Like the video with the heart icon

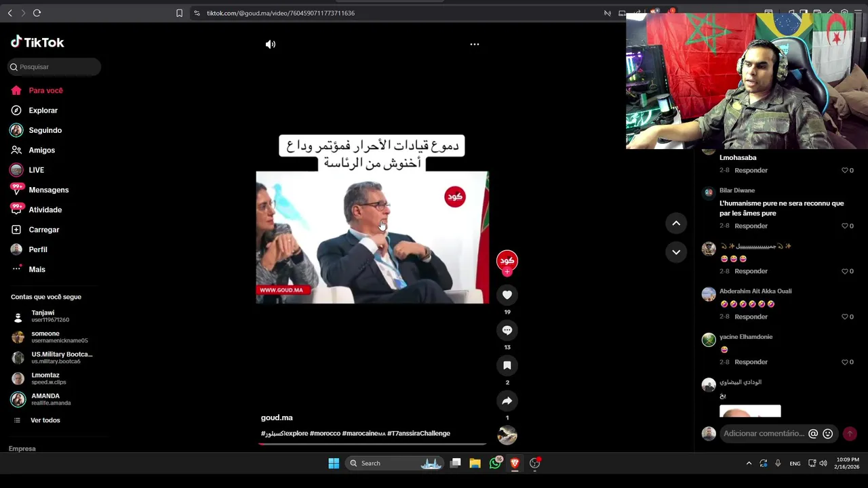point(507,295)
